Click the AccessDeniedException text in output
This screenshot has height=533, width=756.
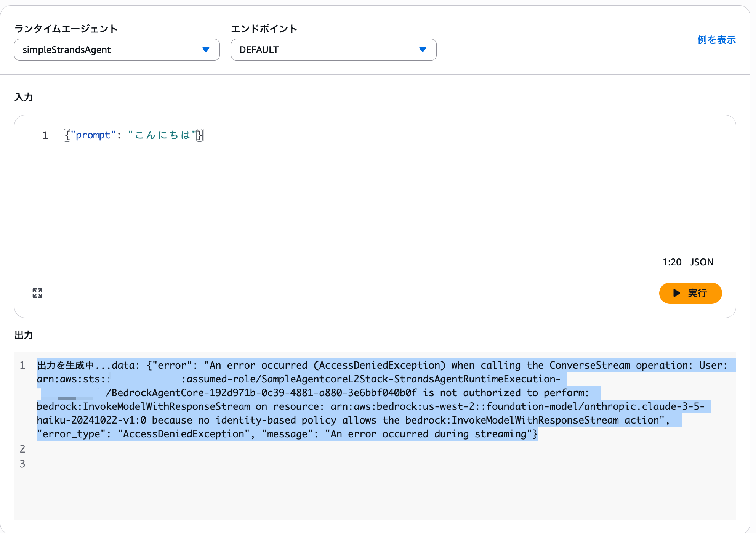point(379,366)
